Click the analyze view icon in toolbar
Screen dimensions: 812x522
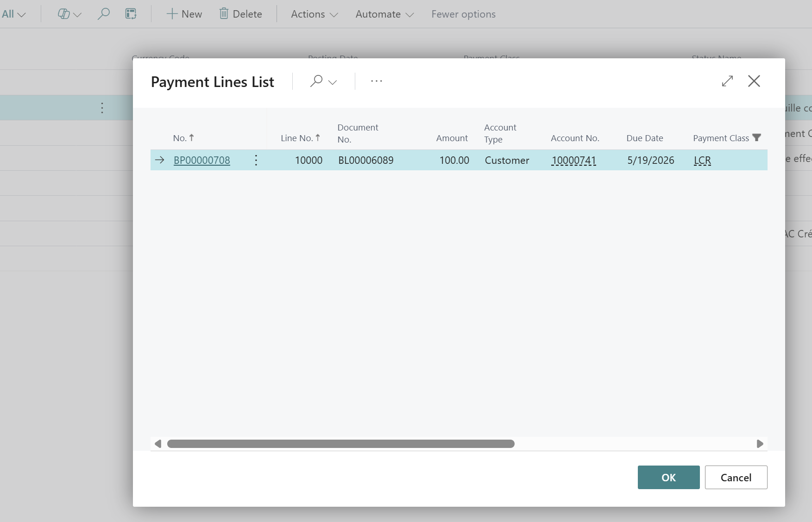pyautogui.click(x=131, y=14)
